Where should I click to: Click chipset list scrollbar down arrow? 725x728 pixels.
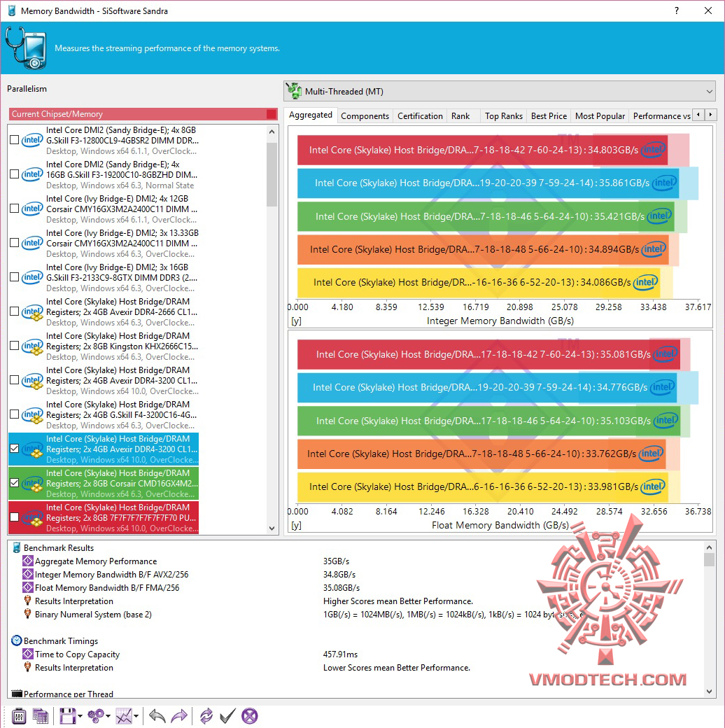click(272, 528)
